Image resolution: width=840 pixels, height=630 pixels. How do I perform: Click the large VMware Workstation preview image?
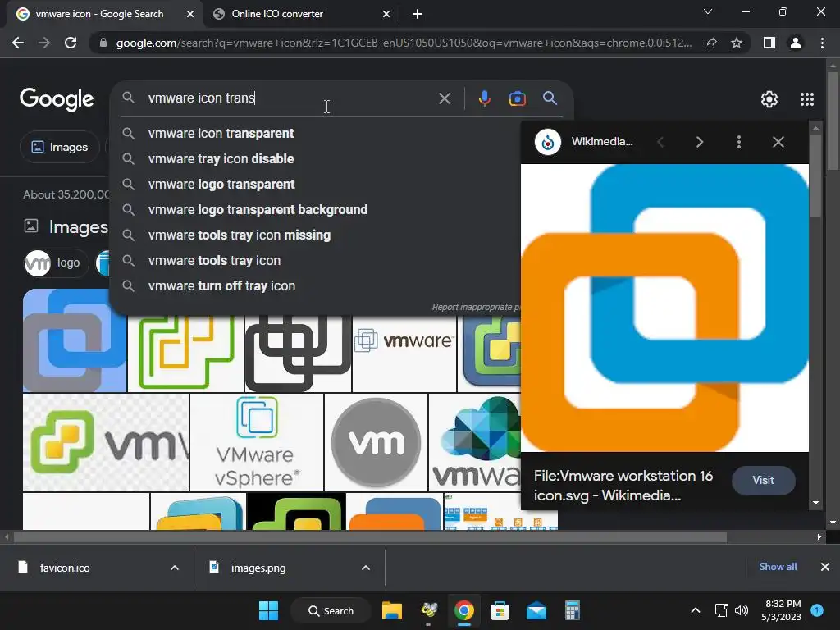(664, 308)
